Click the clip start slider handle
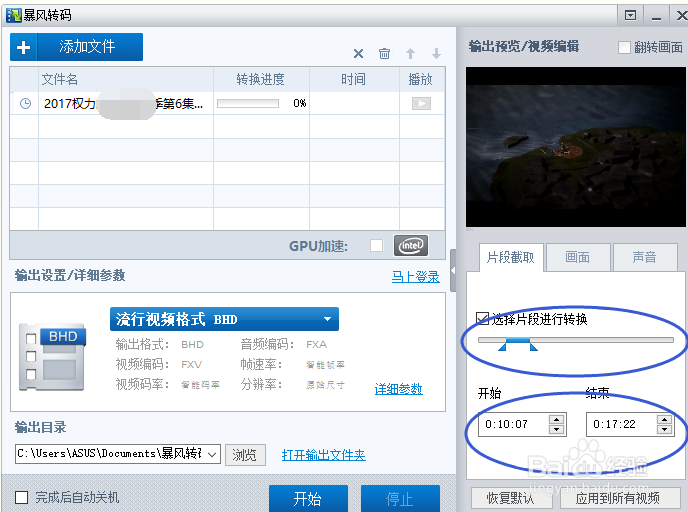 point(503,347)
